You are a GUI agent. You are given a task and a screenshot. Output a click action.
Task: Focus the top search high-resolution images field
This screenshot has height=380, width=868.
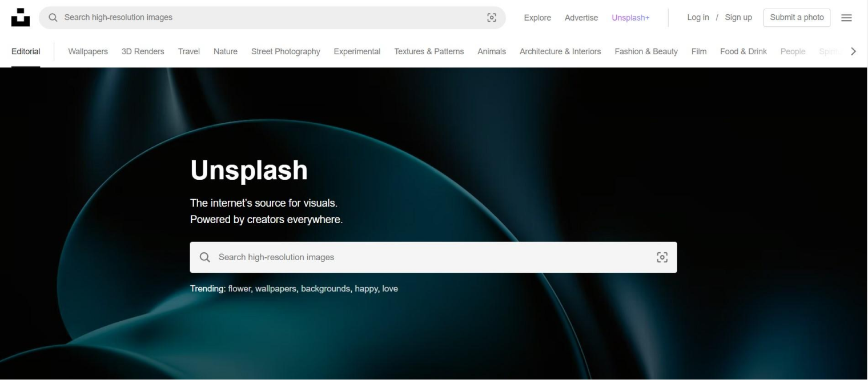[x=272, y=18]
